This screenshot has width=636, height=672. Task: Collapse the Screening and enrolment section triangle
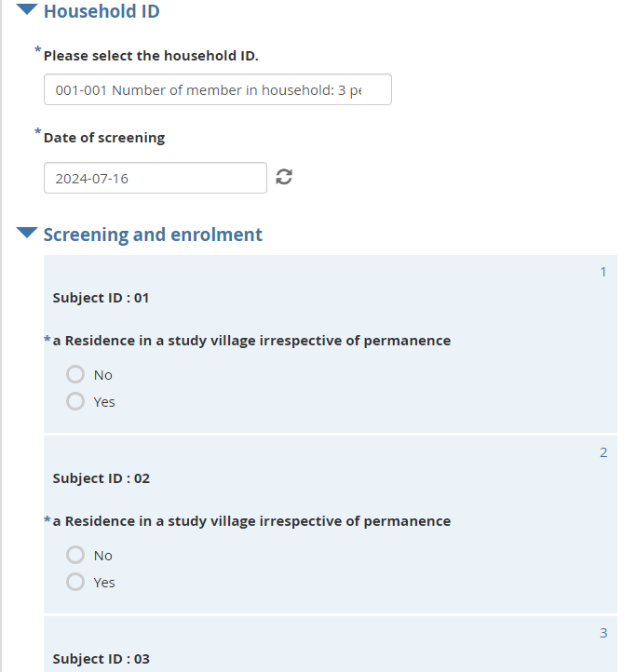tap(27, 233)
